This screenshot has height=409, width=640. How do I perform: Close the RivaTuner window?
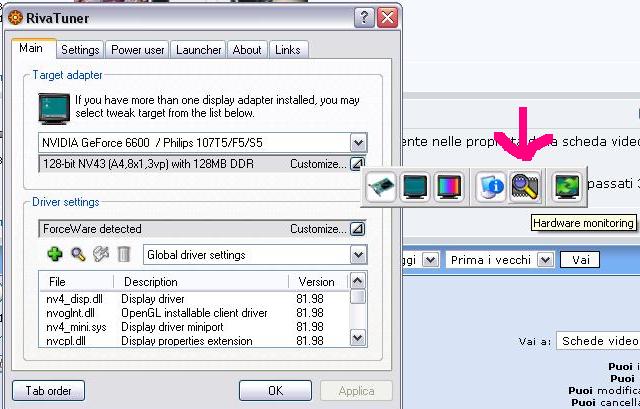click(x=387, y=18)
